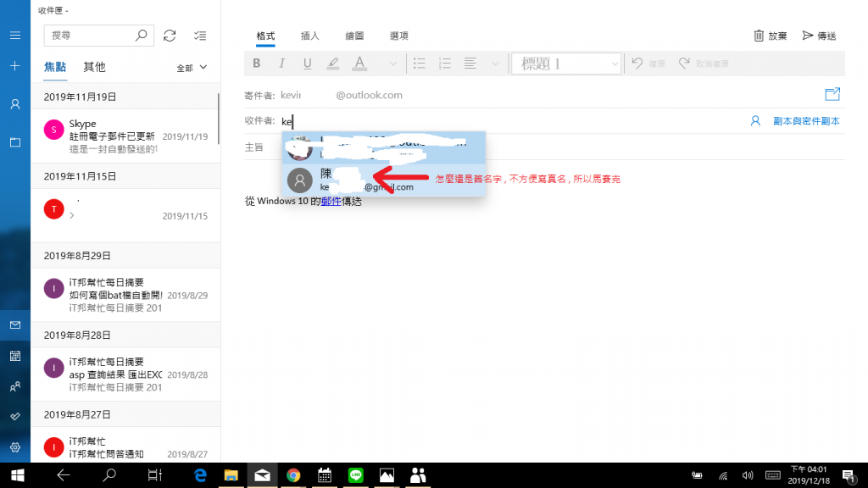The height and width of the screenshot is (488, 868).
Task: Click redo 取消復原 button
Action: point(703,64)
